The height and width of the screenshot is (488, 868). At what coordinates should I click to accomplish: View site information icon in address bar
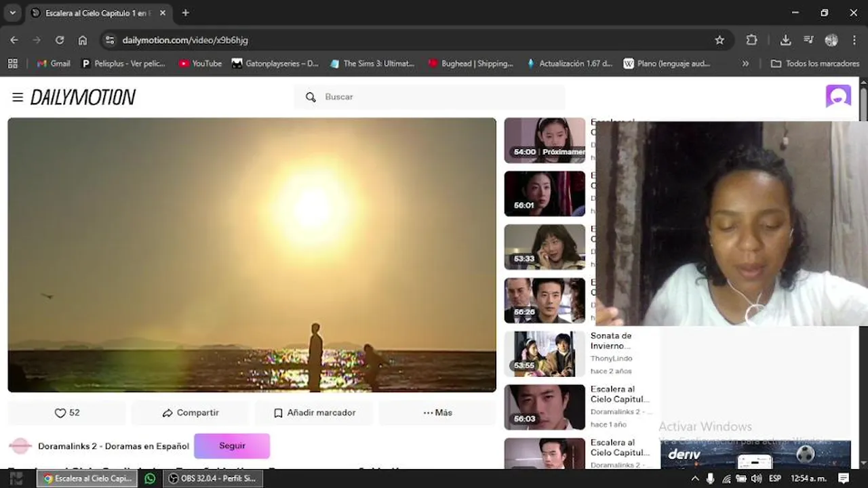[111, 40]
